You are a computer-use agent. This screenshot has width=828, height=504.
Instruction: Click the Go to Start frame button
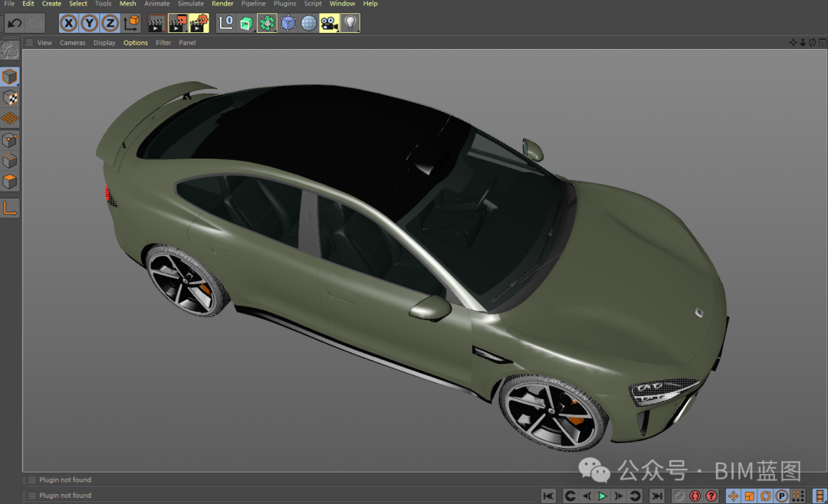pyautogui.click(x=547, y=496)
